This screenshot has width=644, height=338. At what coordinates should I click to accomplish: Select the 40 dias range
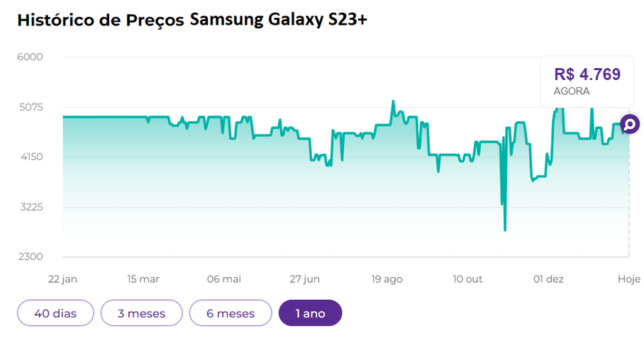pos(55,312)
